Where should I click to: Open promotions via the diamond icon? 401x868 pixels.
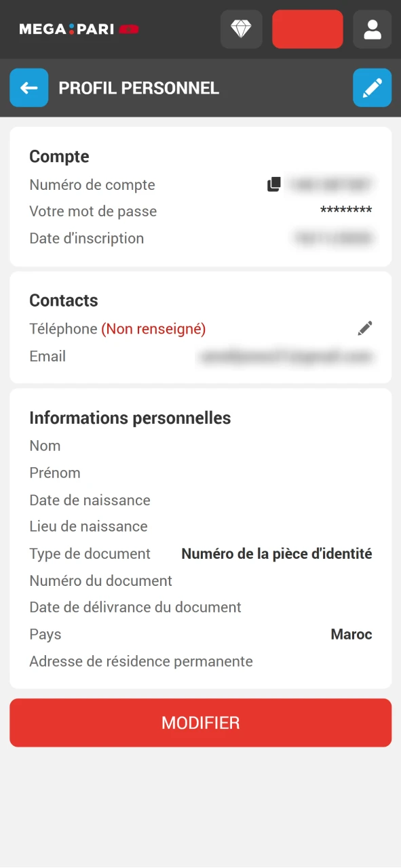[241, 29]
